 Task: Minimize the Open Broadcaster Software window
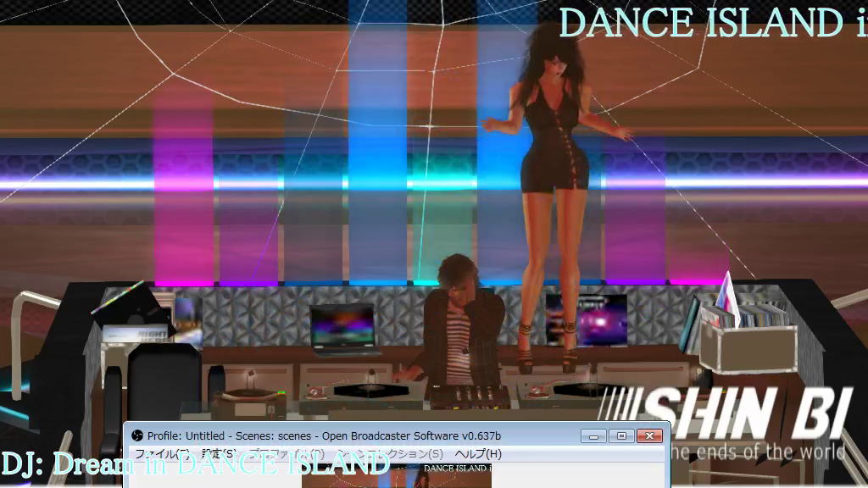tap(593, 436)
